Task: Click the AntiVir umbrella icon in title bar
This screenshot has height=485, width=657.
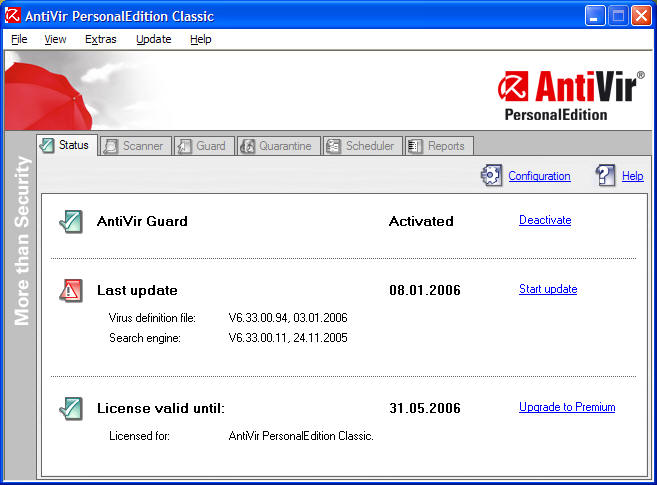Action: pos(12,15)
